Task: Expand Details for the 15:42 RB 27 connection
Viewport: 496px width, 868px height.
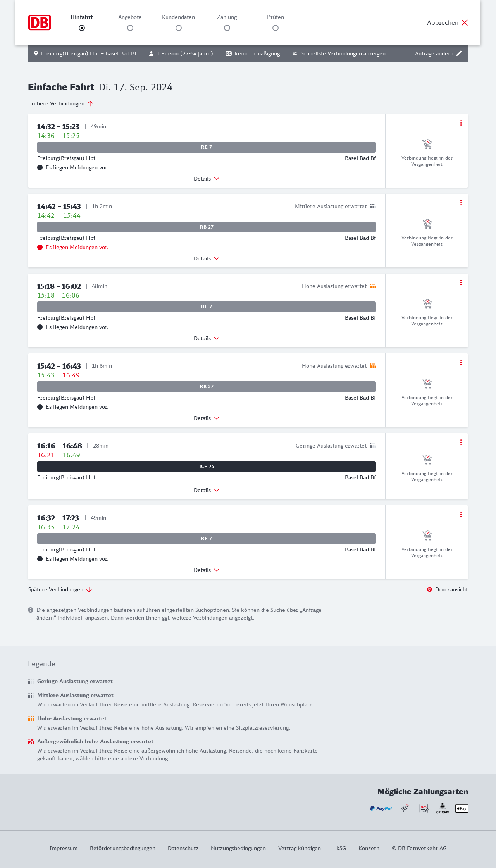Action: [207, 418]
